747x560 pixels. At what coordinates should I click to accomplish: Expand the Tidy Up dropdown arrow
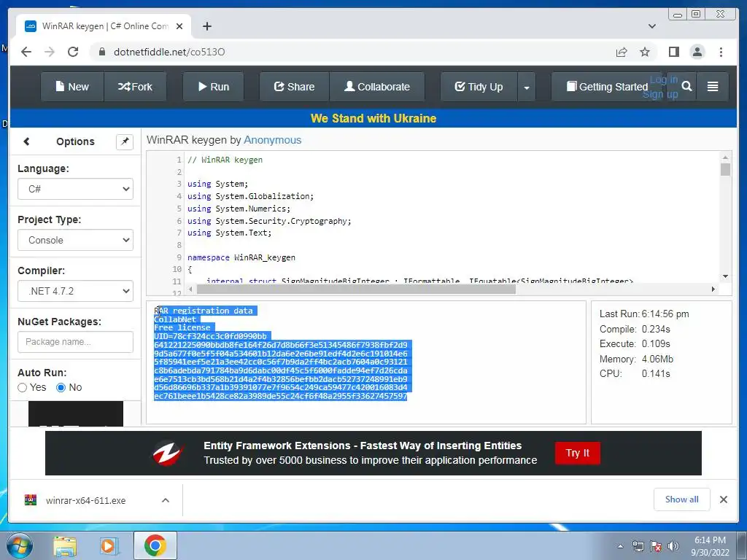[527, 87]
